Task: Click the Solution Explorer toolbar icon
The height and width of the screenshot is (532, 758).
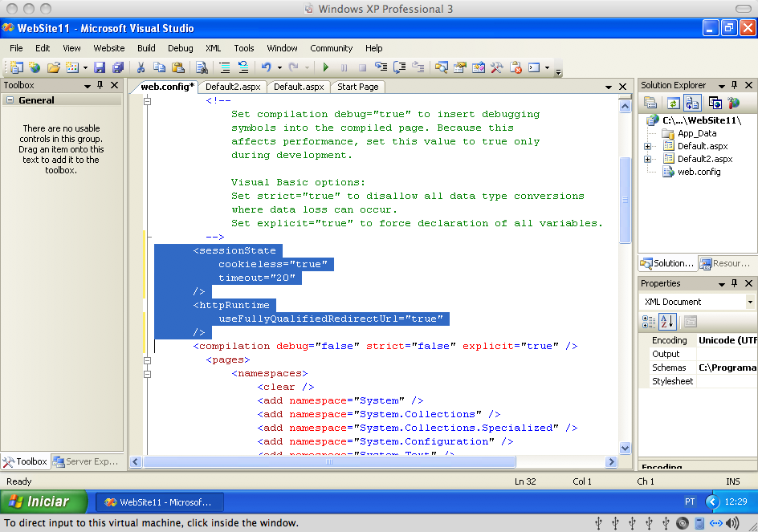Action: [x=441, y=67]
